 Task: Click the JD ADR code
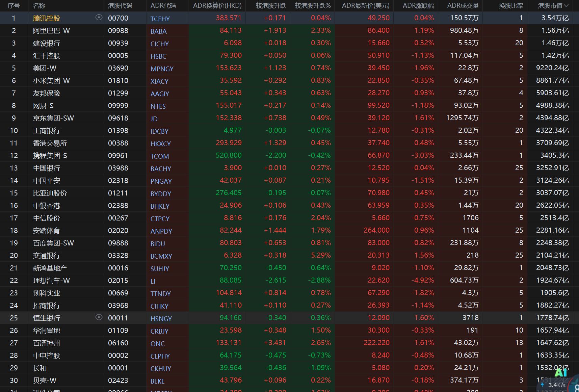[x=154, y=119]
